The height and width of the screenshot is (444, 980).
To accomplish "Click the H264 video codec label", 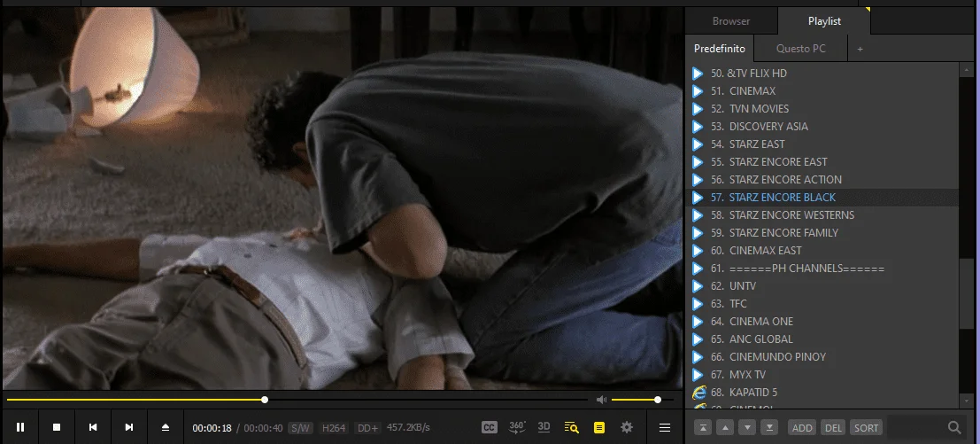I will [x=334, y=428].
